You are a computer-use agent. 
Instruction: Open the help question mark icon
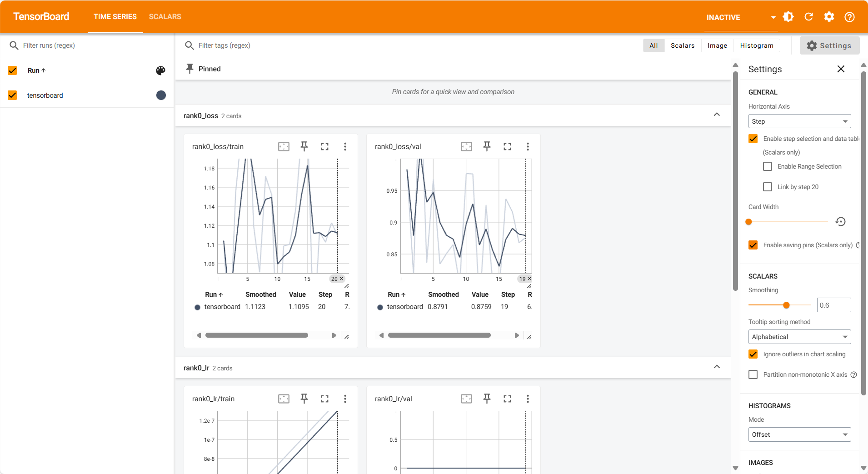[849, 17]
